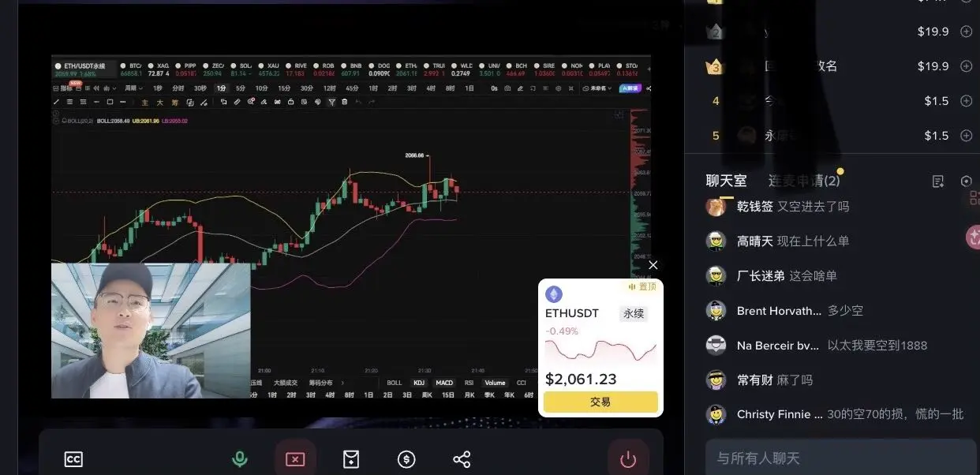The height and width of the screenshot is (475, 980).
Task: Click the AI解读 button
Action: click(630, 88)
